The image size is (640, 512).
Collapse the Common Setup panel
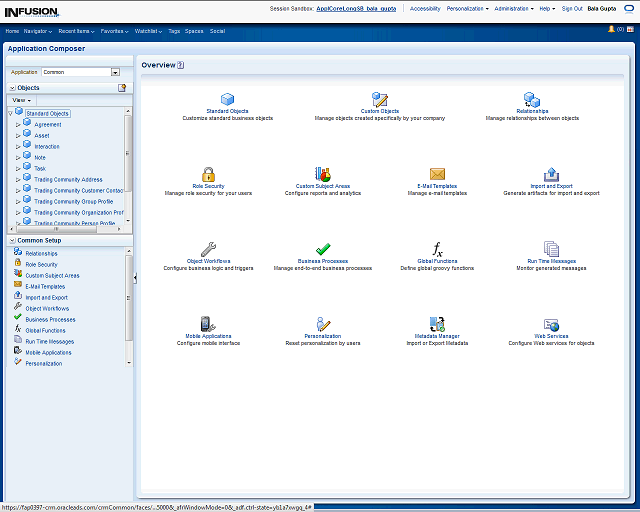[x=11, y=241]
